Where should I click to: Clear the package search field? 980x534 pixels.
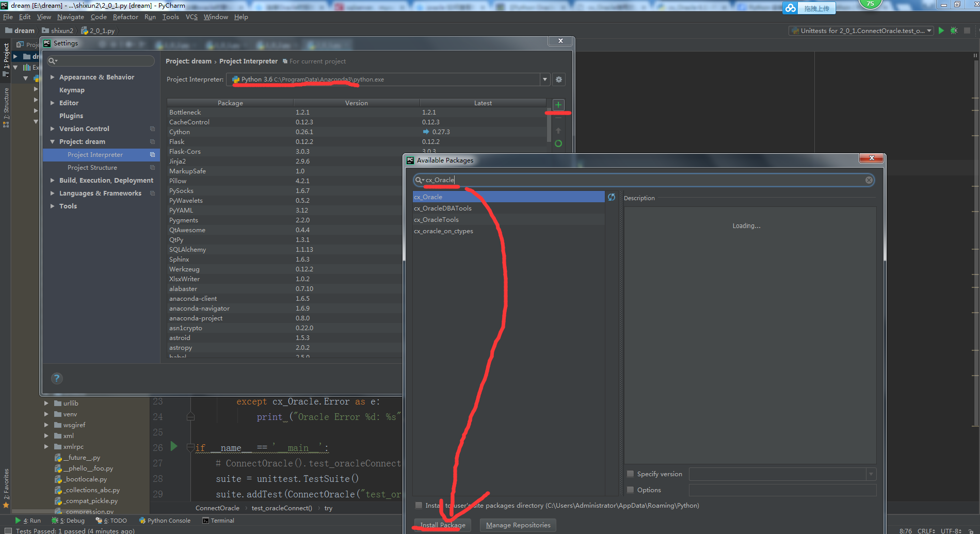(869, 180)
